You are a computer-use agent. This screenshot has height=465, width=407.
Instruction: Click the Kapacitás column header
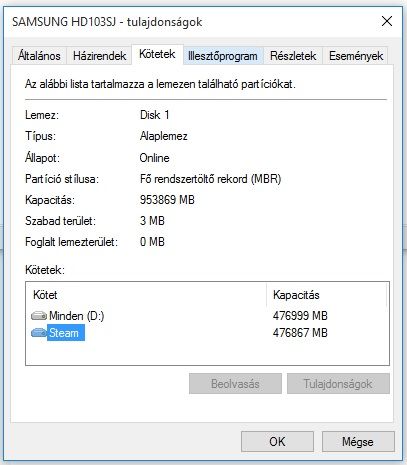pos(327,295)
